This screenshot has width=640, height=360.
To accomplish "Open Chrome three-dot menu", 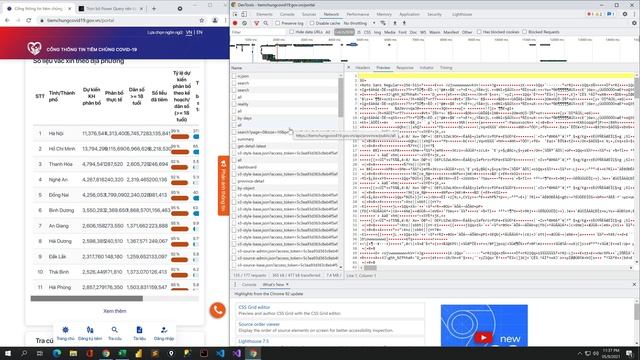I will pos(225,20).
